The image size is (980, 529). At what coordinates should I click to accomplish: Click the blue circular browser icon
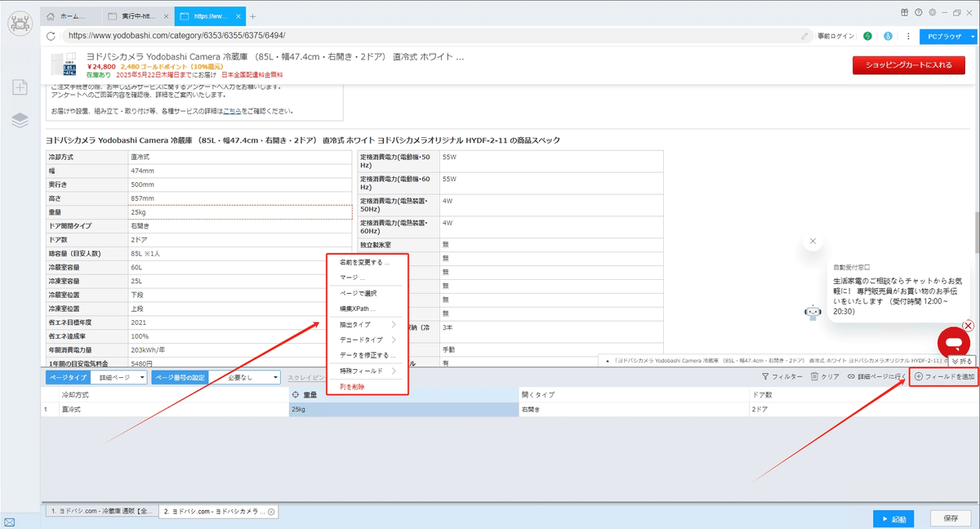click(x=887, y=36)
